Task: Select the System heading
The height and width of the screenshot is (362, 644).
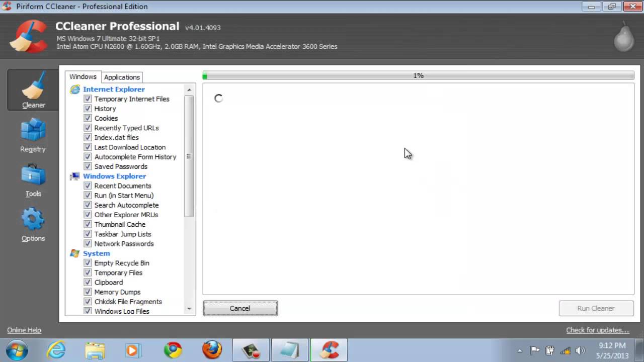Action: point(96,253)
